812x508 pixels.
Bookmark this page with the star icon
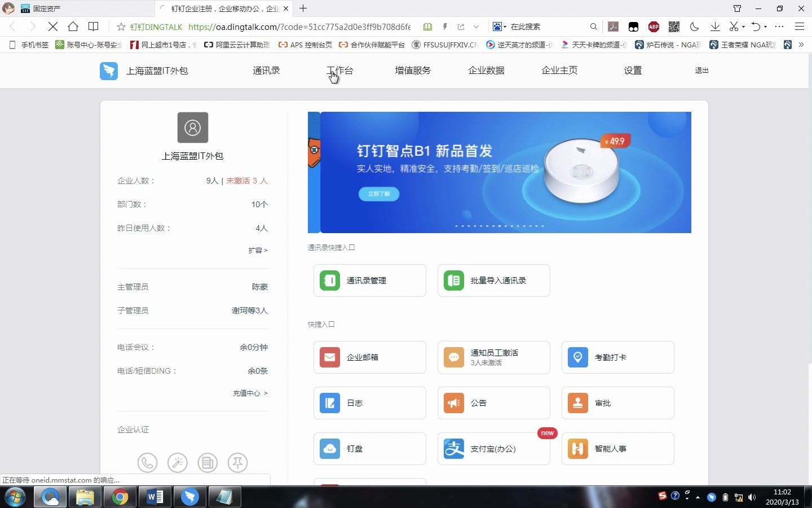click(x=121, y=27)
